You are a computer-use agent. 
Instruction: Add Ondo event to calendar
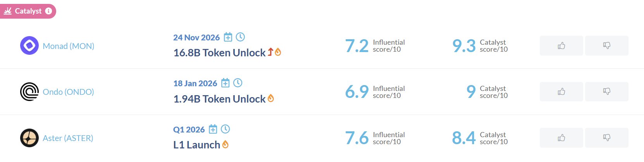225,83
